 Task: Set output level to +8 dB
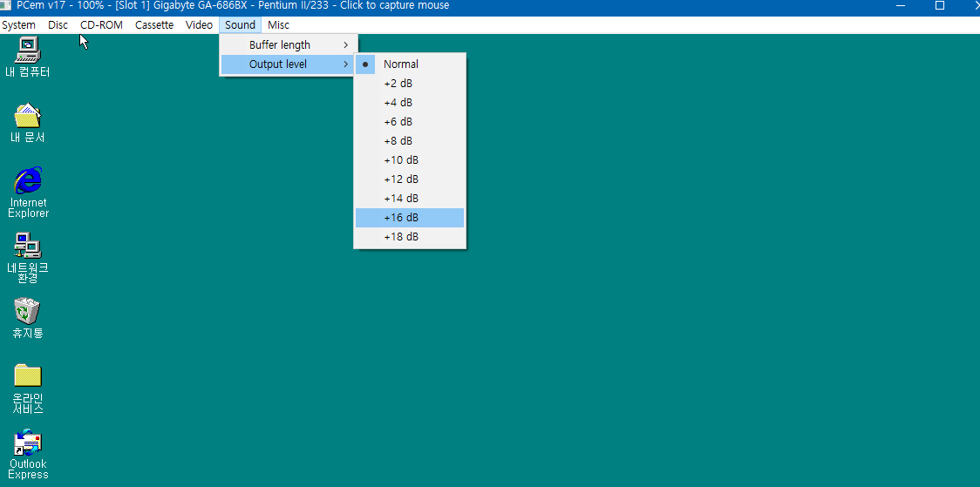point(410,140)
